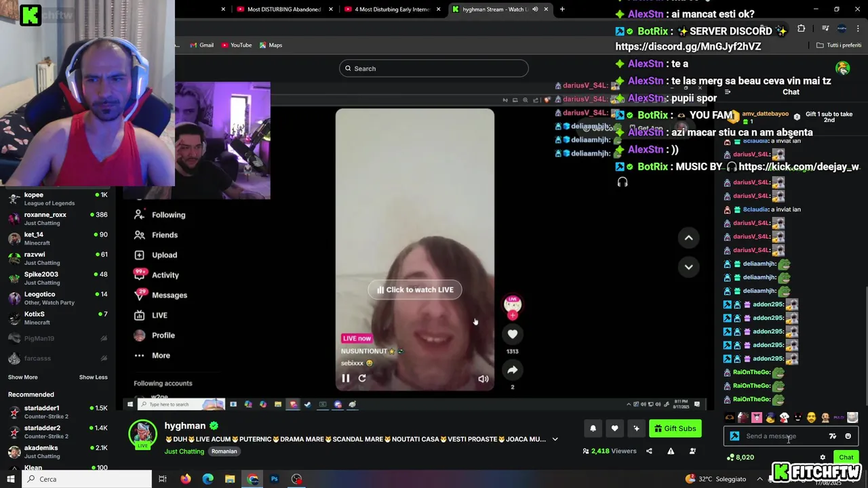Click the moderator hammer badge in chat input
868x488 pixels.
pos(734,436)
